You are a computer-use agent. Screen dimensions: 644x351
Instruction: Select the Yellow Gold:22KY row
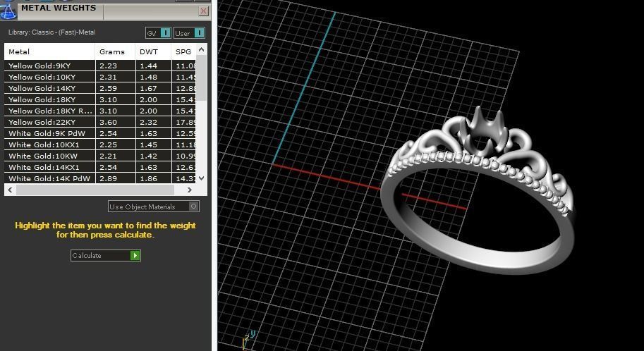[99, 122]
